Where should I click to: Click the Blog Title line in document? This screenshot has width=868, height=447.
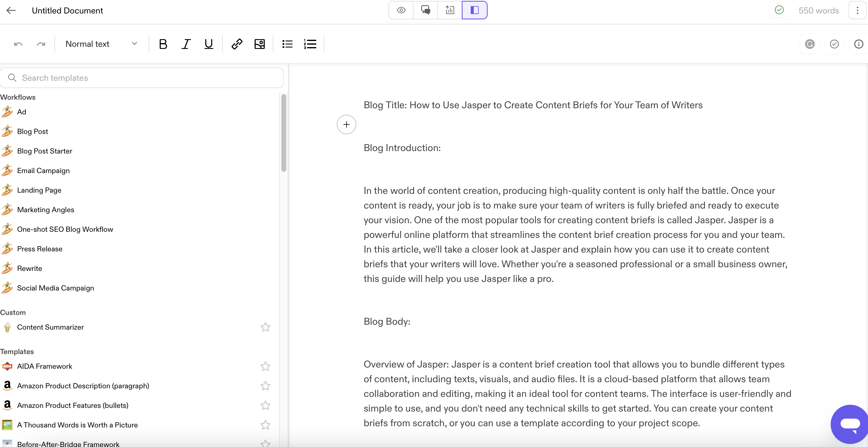(533, 105)
